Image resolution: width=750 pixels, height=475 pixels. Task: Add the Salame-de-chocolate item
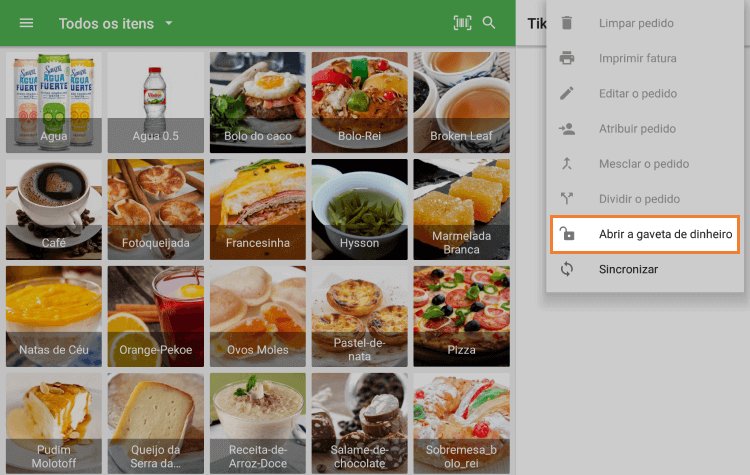360,423
